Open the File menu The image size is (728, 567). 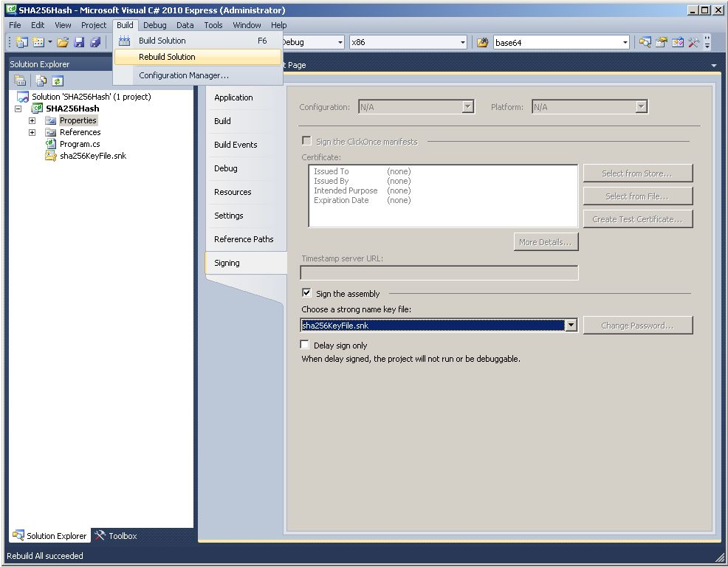tap(15, 25)
